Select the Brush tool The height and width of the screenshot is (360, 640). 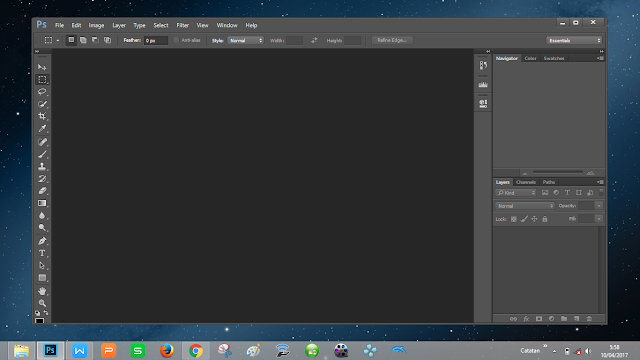point(42,154)
